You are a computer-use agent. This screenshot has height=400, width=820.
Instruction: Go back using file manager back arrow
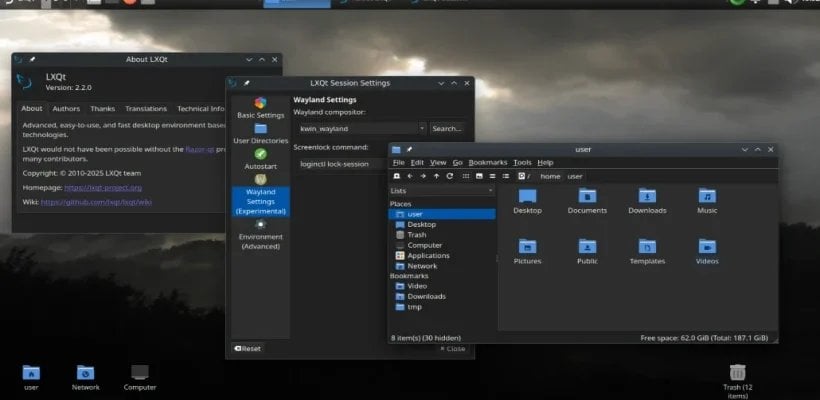(x=410, y=176)
